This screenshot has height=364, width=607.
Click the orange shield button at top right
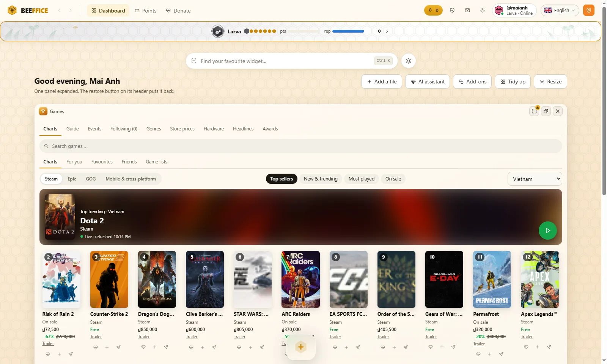[x=588, y=10]
